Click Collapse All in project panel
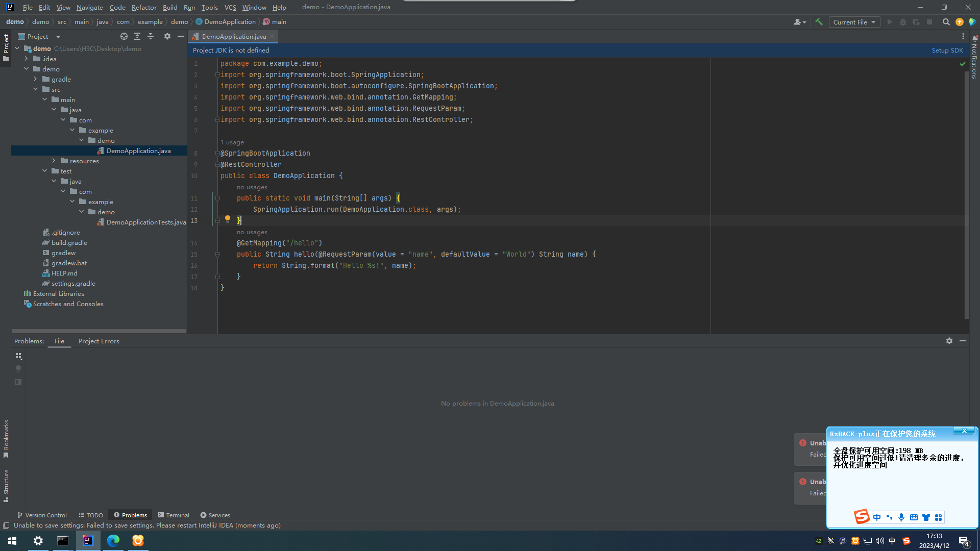This screenshot has height=551, width=980. point(151,36)
